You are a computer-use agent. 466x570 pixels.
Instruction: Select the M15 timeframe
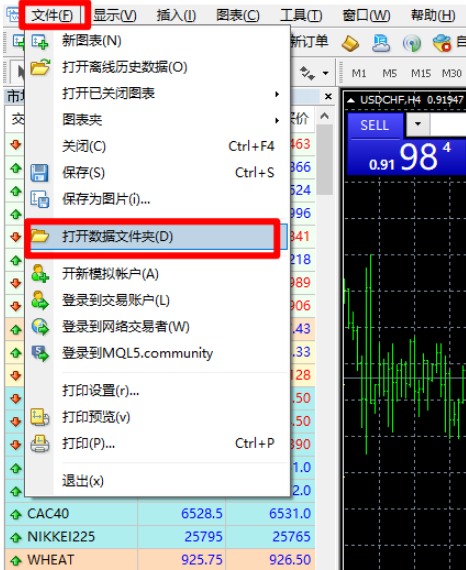coord(421,74)
